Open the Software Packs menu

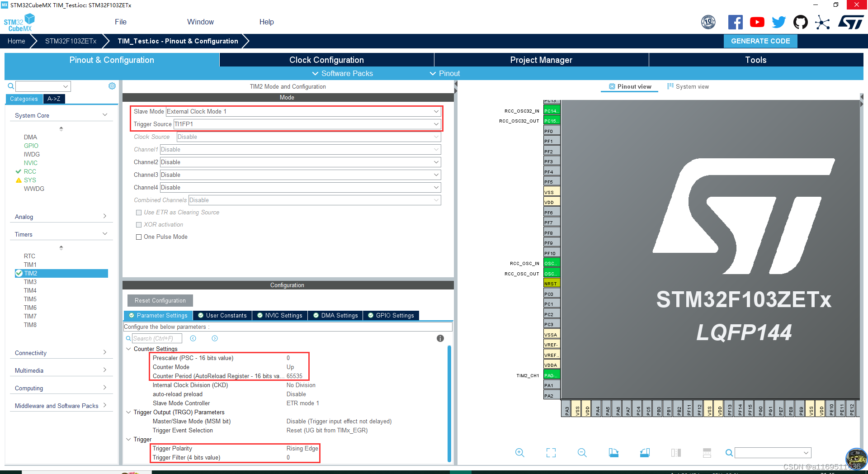coord(342,73)
